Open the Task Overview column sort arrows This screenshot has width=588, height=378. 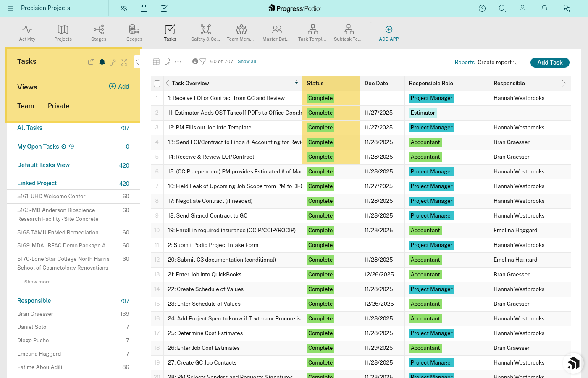tap(297, 82)
